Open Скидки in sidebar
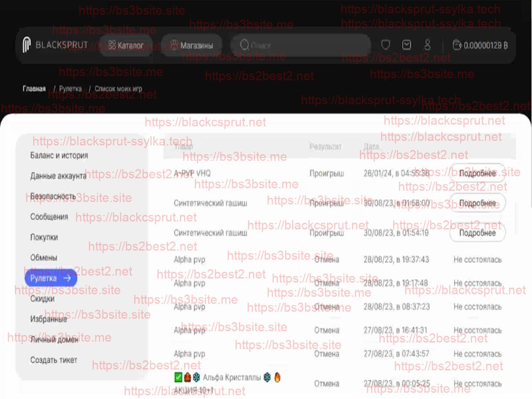This screenshot has width=532, height=399. [42, 298]
